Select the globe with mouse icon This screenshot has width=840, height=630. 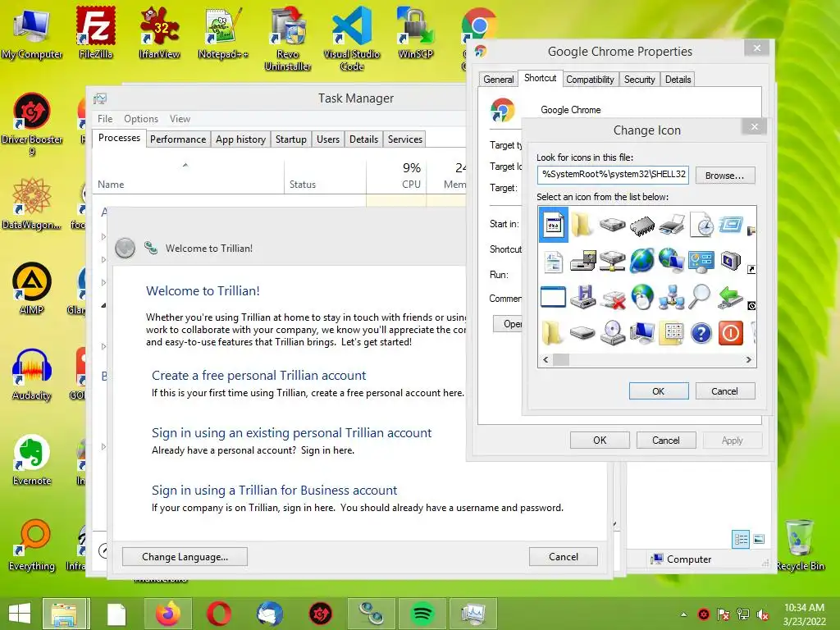tap(641, 297)
